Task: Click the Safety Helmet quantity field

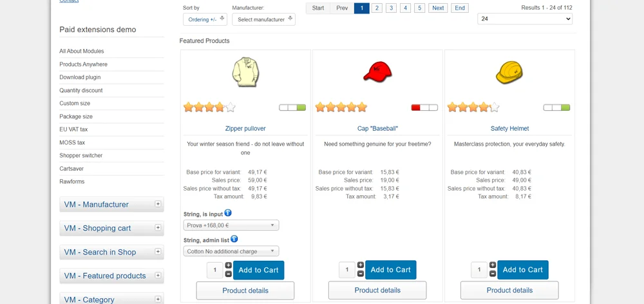Action: 479,269
